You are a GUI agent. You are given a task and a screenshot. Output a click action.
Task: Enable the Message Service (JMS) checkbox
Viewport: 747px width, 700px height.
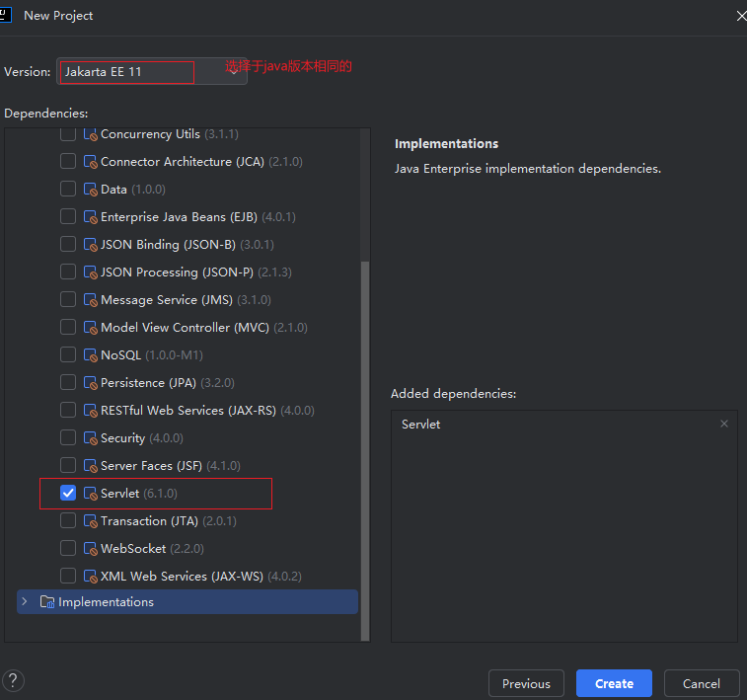coord(68,299)
